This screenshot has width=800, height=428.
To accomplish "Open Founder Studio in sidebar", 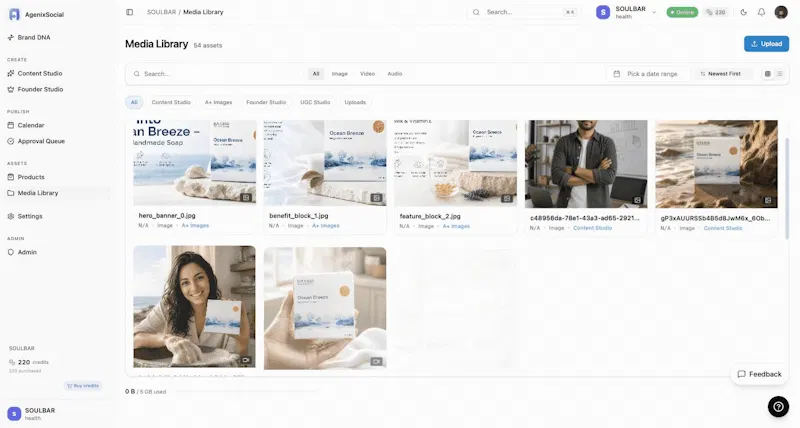I will coord(40,89).
